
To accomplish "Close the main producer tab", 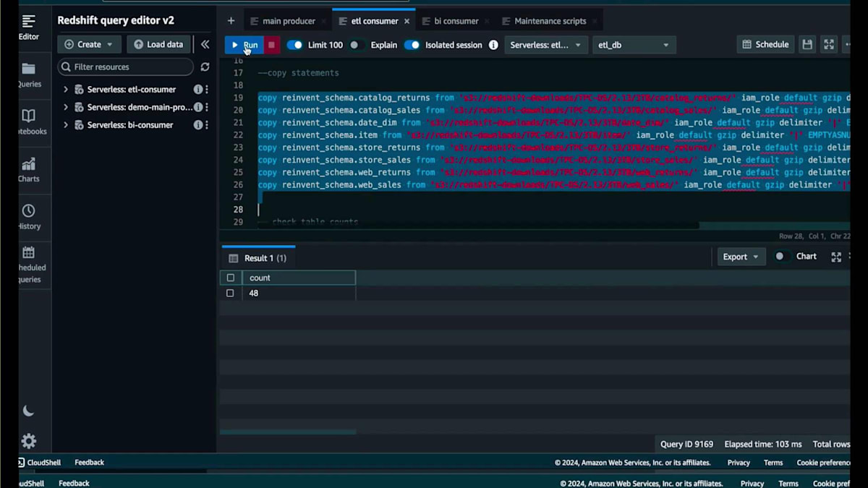I will coord(324,22).
